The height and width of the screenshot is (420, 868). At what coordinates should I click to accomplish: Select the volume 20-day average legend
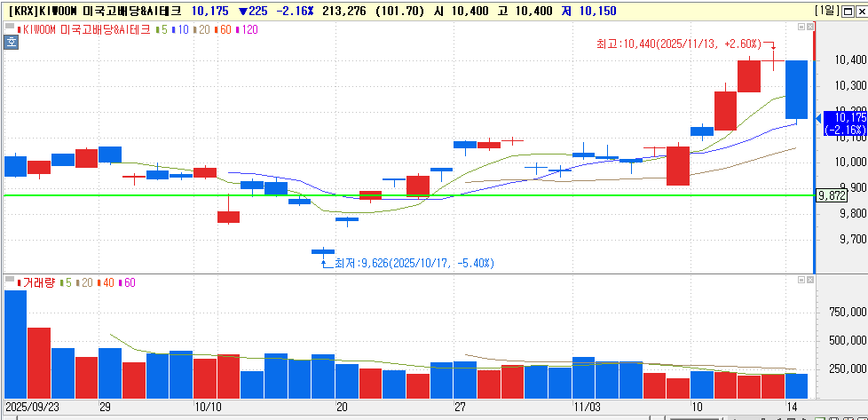(x=84, y=282)
